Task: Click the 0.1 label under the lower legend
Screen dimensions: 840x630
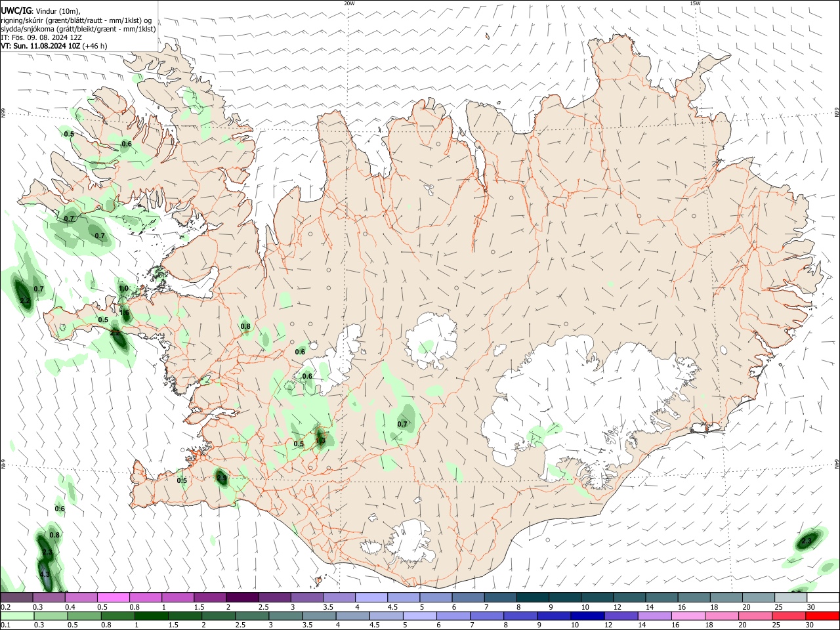Action: [6, 625]
